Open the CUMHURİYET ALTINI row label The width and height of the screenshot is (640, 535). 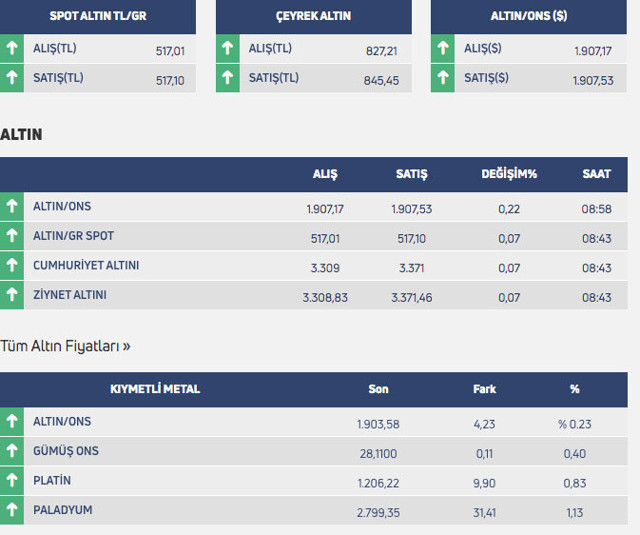click(x=86, y=266)
